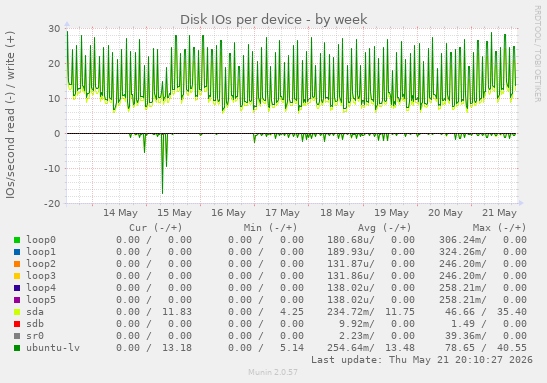Select the loop0 legend label

coord(41,240)
